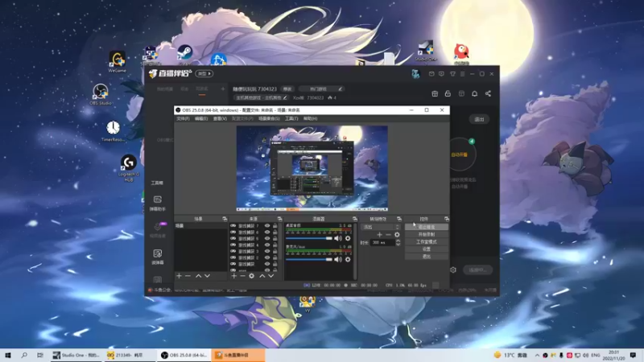Move scene down with the scenes panel arrow
This screenshot has height=362, width=644.
tap(207, 276)
